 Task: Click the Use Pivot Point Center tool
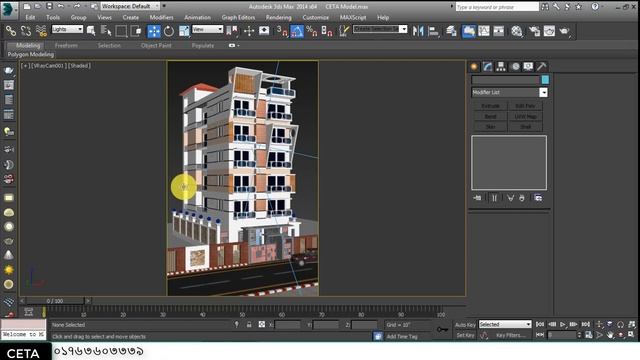[x=232, y=31]
